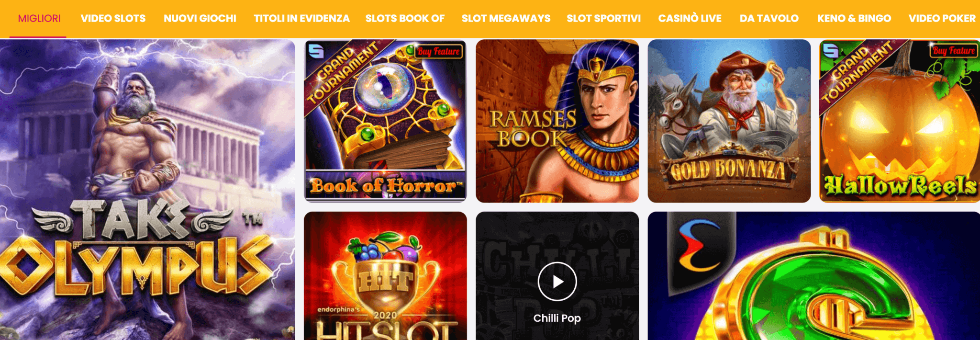The height and width of the screenshot is (340, 980).
Task: Click the Buy Feature badge on Book of Horror
Action: pos(438,51)
